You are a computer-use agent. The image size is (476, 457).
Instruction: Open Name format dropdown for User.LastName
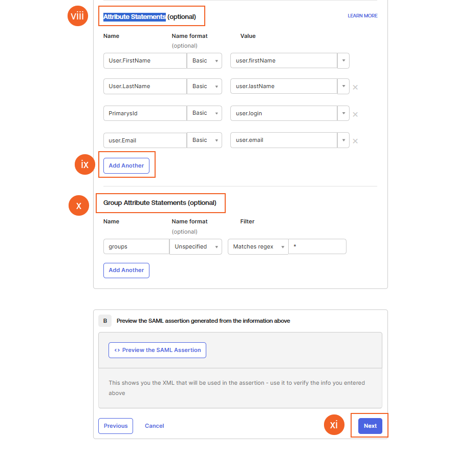[x=204, y=86]
